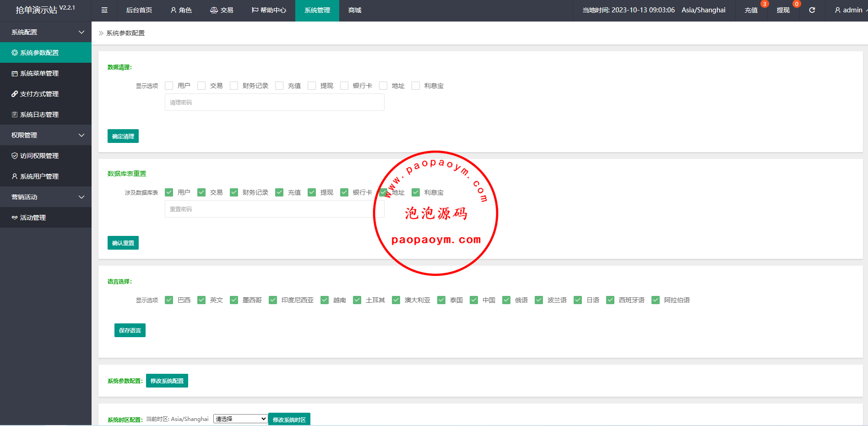
Task: Uncheck the 阿拉伯语 language checkbox
Action: (x=656, y=300)
